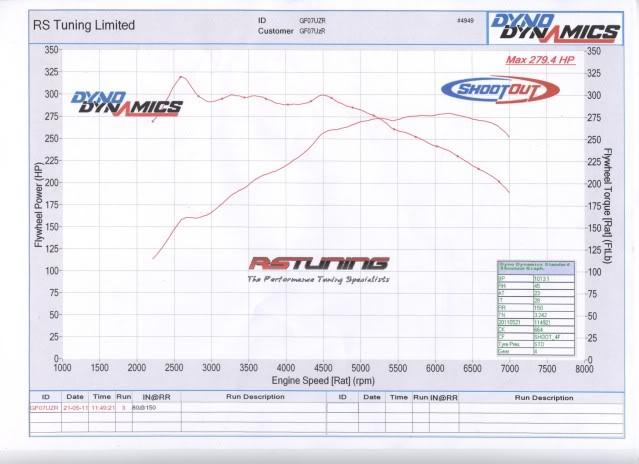639x464 pixels.
Task: Click the 5000 tick on the rpm axis
Action: (360, 368)
